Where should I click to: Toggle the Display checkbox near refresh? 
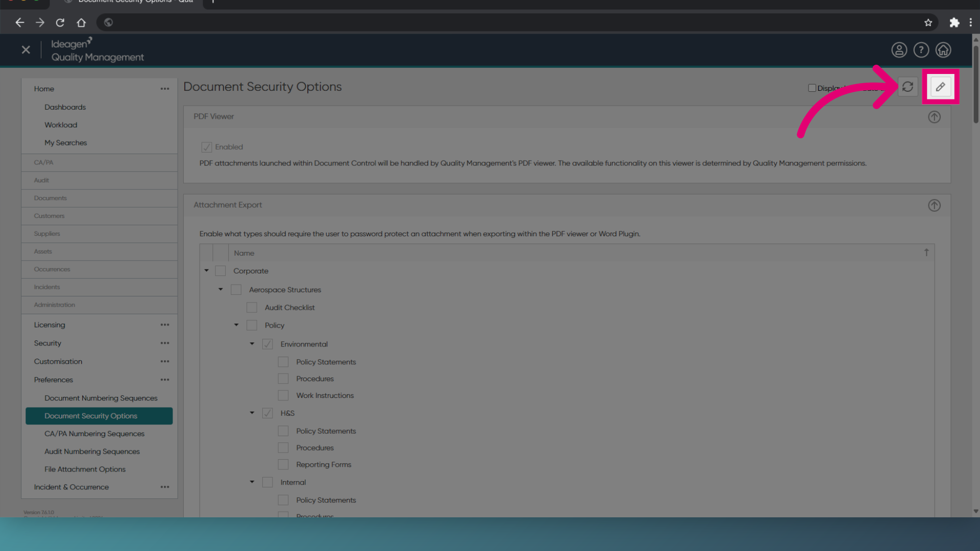[812, 88]
